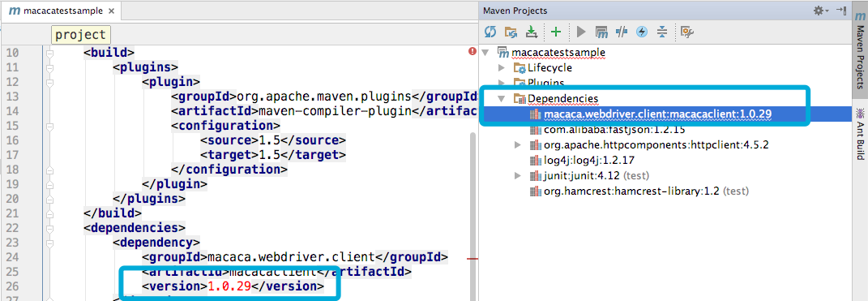
Task: Click log4j library icon in tree
Action: pyautogui.click(x=535, y=160)
